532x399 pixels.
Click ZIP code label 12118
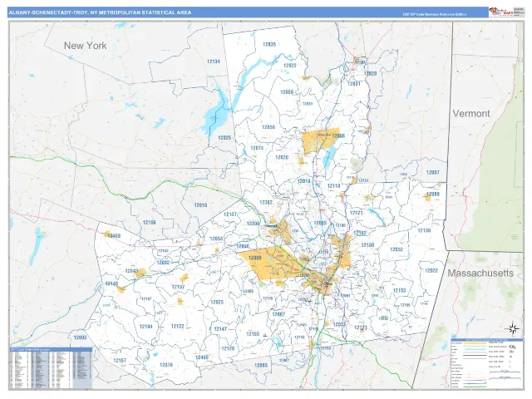tap(333, 186)
